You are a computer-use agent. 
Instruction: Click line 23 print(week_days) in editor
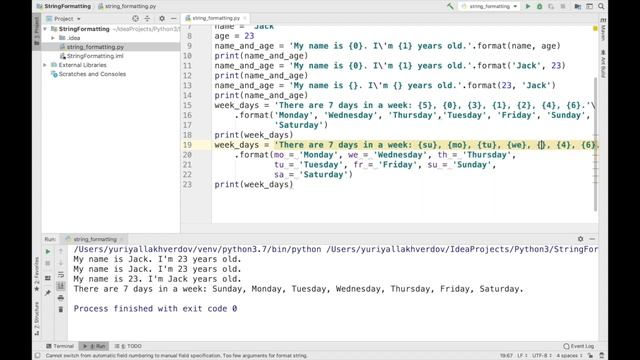point(254,184)
